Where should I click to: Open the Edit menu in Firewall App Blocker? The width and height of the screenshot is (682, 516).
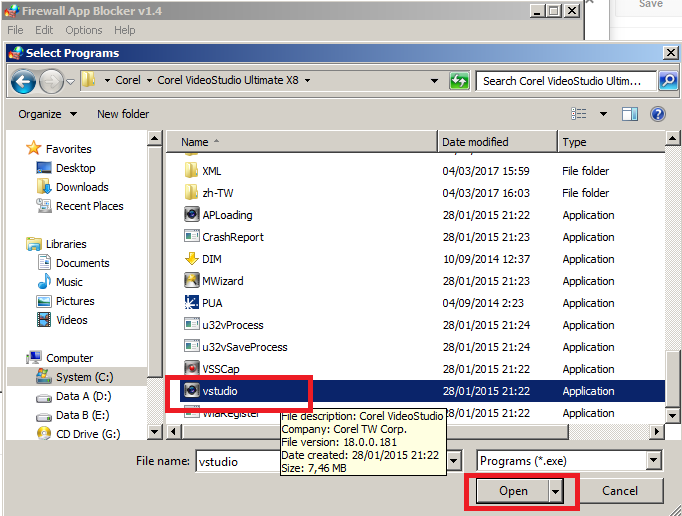point(44,30)
